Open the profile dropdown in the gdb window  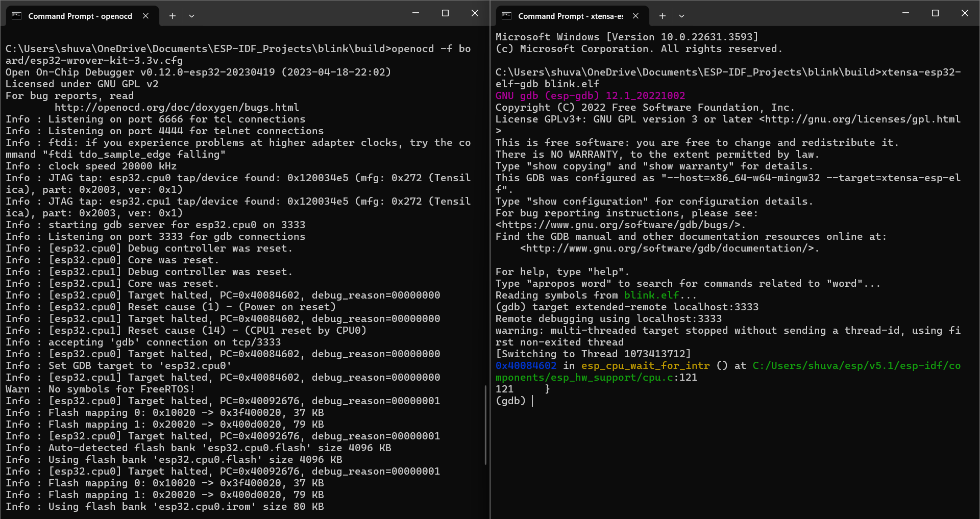coord(681,16)
